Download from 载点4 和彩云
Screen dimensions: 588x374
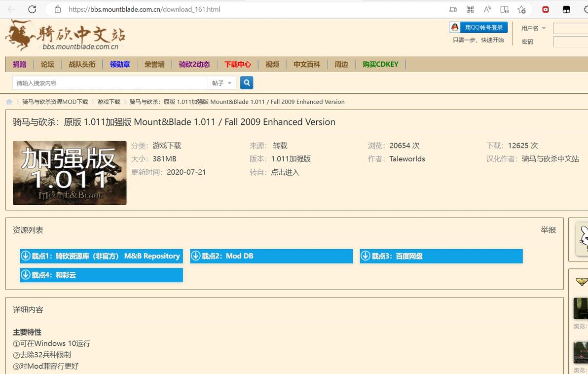[x=101, y=275]
